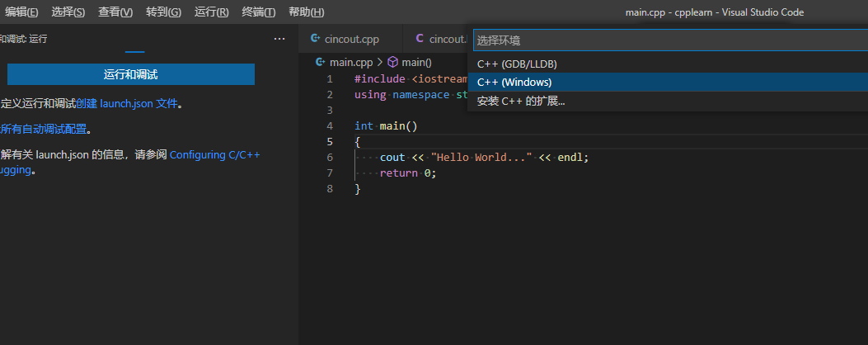Select C++ (GDB/LLDB) environment
Screen dimensions: 868x345
tap(668, 64)
